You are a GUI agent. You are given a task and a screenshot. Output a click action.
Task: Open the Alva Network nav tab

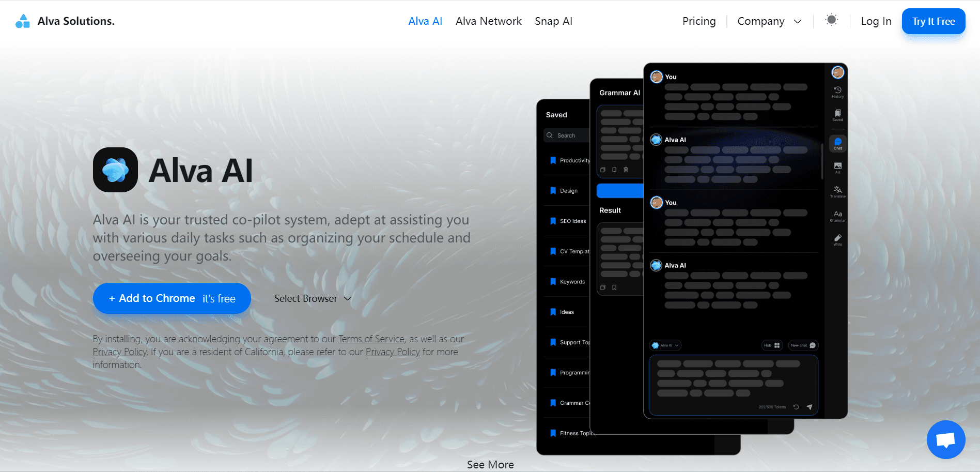489,21
